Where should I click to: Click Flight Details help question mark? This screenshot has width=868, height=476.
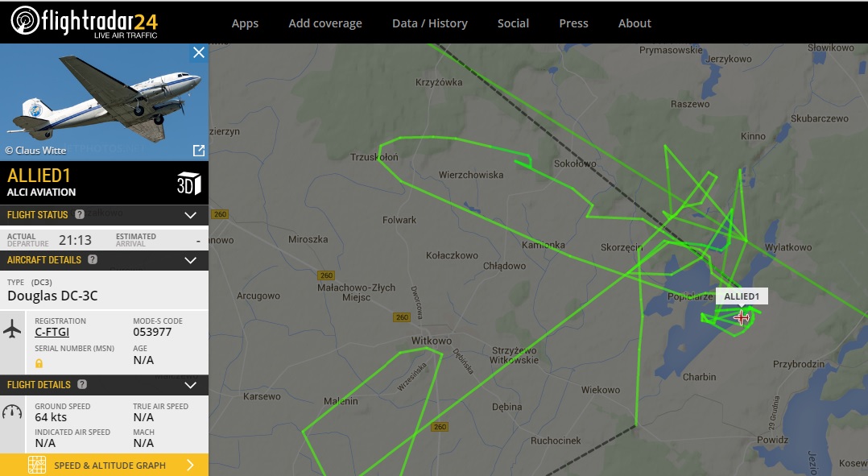pyautogui.click(x=82, y=384)
